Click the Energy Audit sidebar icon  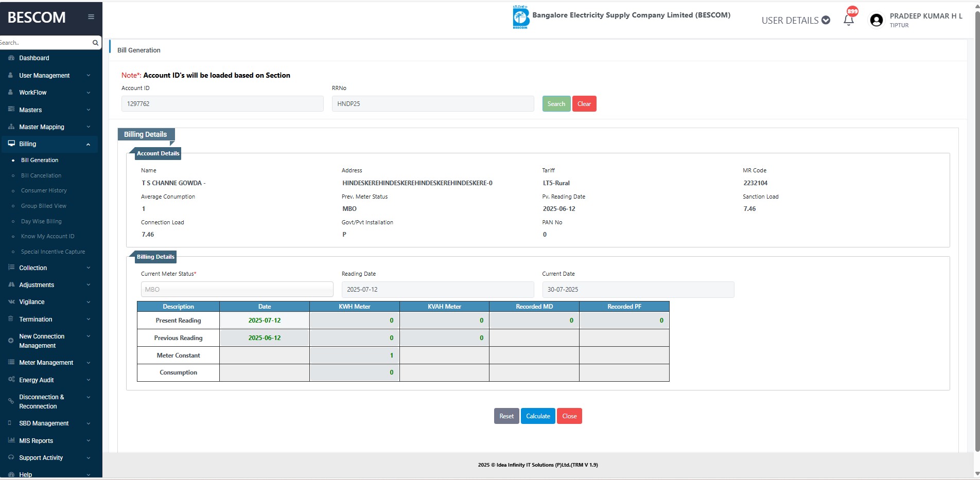pyautogui.click(x=11, y=380)
